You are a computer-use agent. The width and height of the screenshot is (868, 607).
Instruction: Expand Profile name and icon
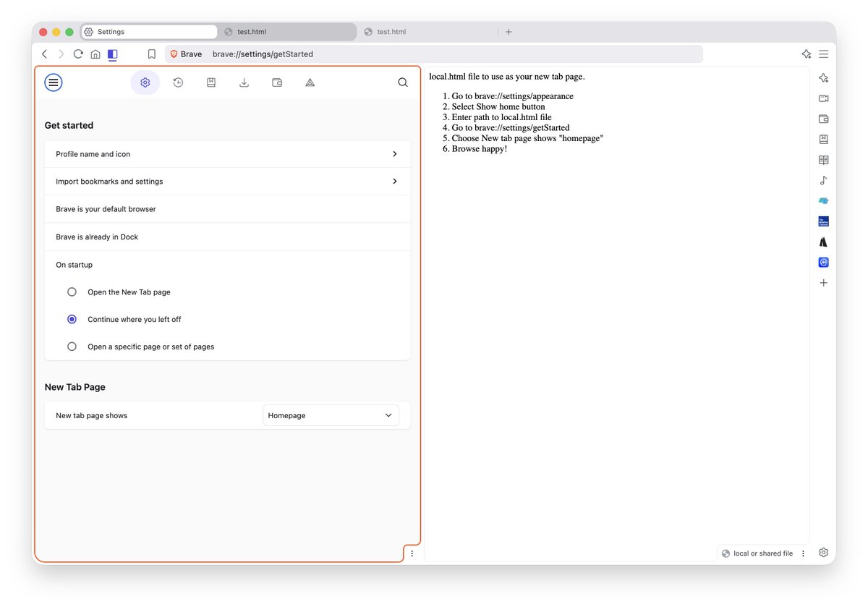[x=227, y=154]
